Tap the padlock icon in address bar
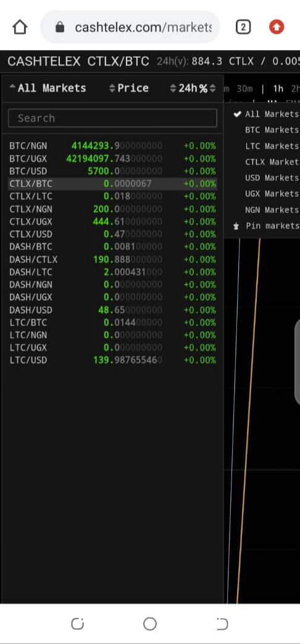This screenshot has height=644, width=300. [x=60, y=28]
